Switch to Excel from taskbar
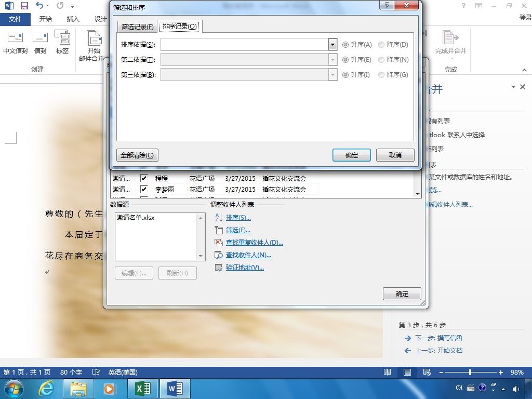The image size is (532, 399). 143,389
